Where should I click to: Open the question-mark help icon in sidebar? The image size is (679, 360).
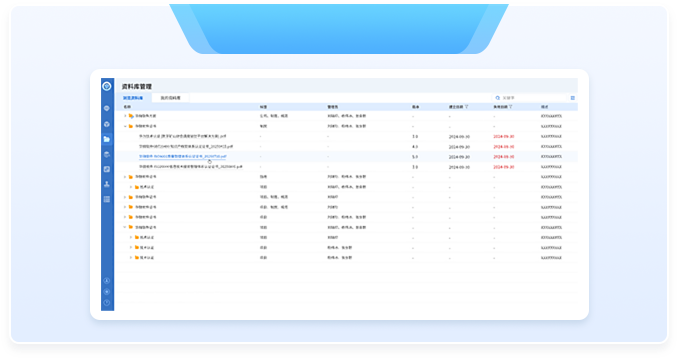pyautogui.click(x=107, y=302)
